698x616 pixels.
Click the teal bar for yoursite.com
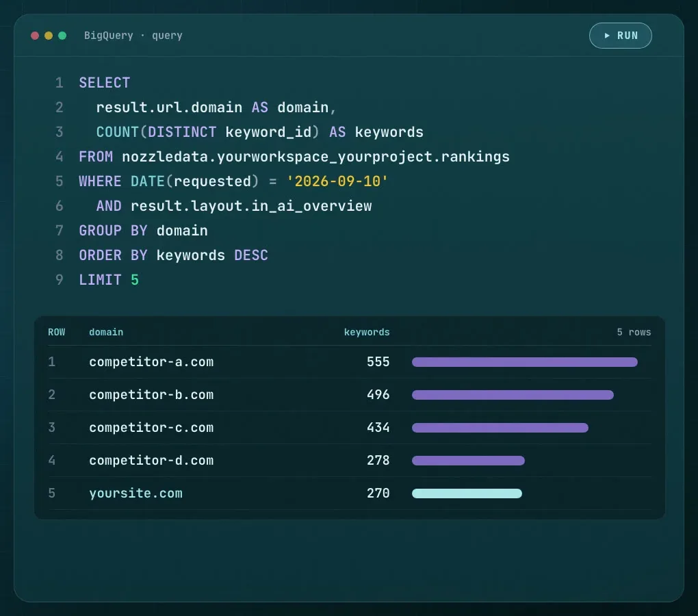(x=467, y=493)
